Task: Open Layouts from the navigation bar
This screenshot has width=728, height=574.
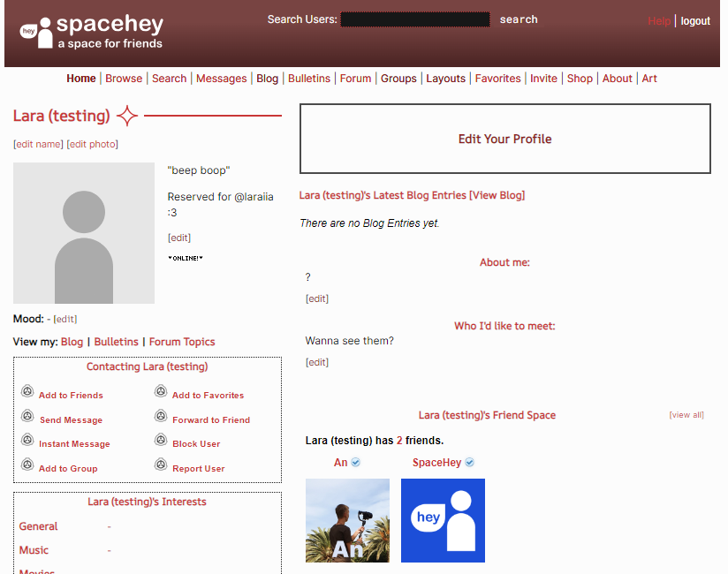Action: (445, 79)
